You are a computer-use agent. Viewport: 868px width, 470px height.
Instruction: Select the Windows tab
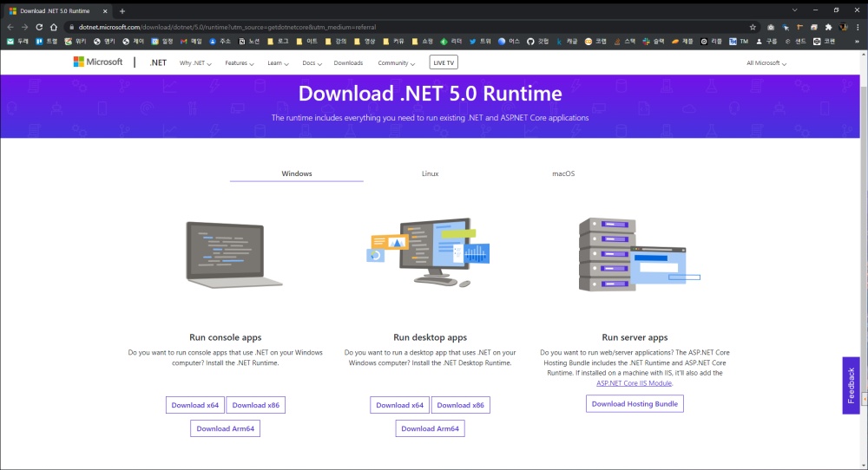pos(297,173)
